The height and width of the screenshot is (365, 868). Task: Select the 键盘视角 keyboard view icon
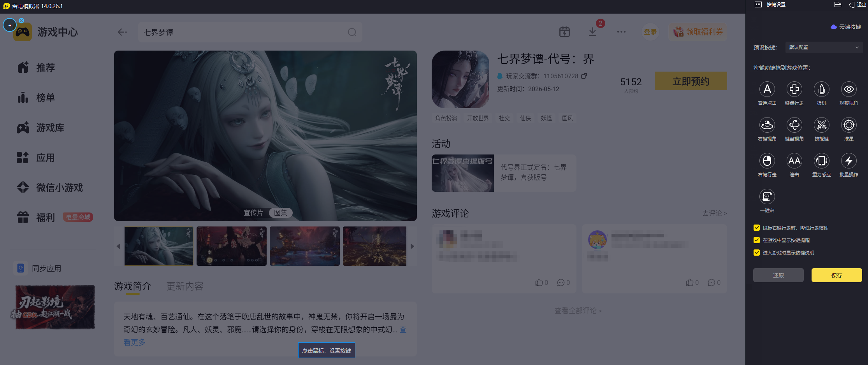[794, 125]
